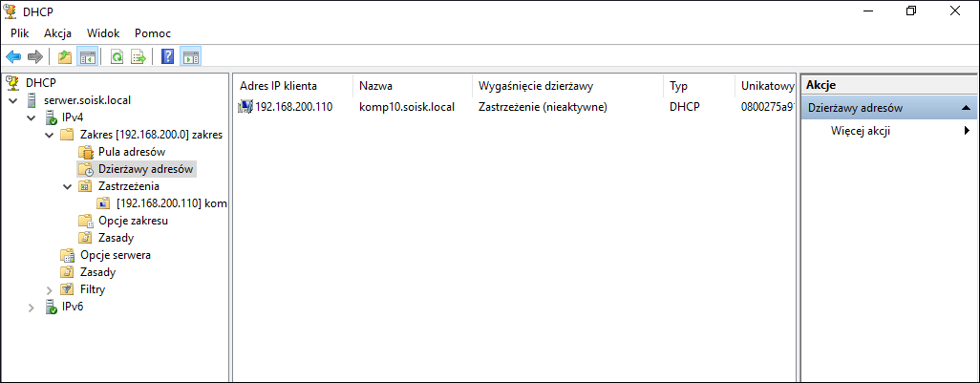Click the green Refresh toolbar icon
Viewport: 980px width, 383px height.
click(x=117, y=57)
